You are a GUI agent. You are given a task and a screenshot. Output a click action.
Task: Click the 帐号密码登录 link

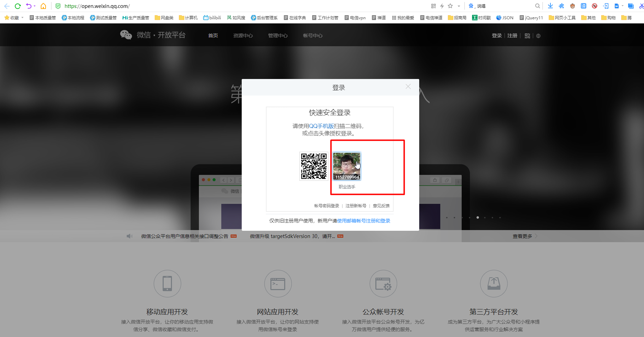pos(327,206)
